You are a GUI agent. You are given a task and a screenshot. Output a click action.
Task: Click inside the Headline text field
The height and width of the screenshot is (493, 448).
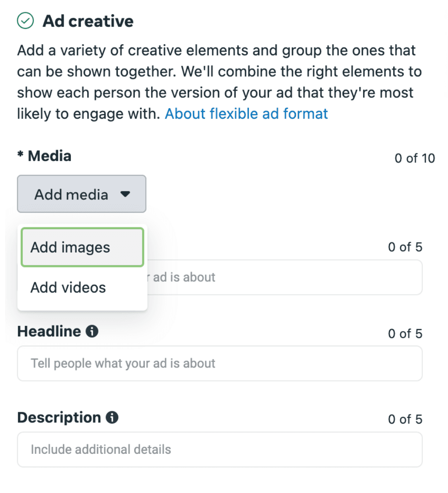coord(219,363)
